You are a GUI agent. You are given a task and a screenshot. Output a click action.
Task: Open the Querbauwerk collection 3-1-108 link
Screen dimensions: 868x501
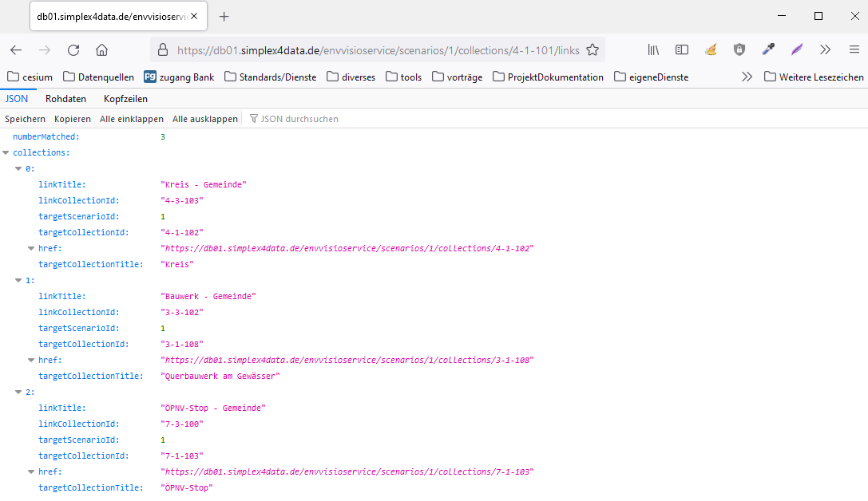click(347, 360)
